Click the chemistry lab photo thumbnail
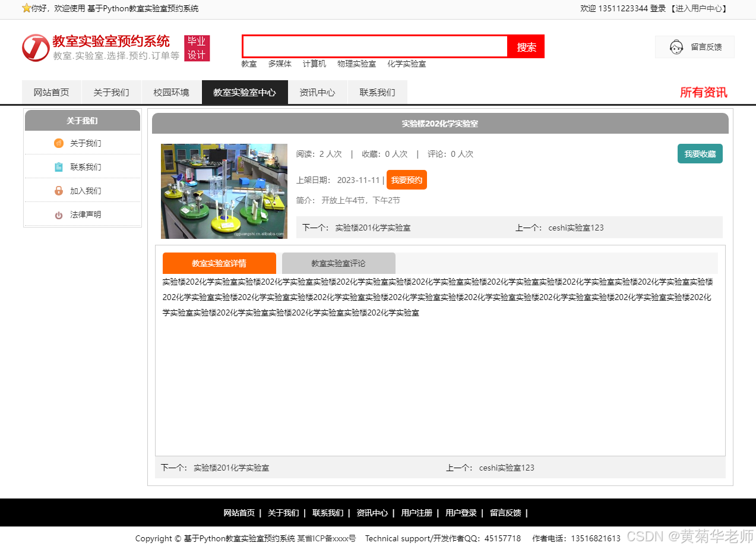 coord(224,191)
